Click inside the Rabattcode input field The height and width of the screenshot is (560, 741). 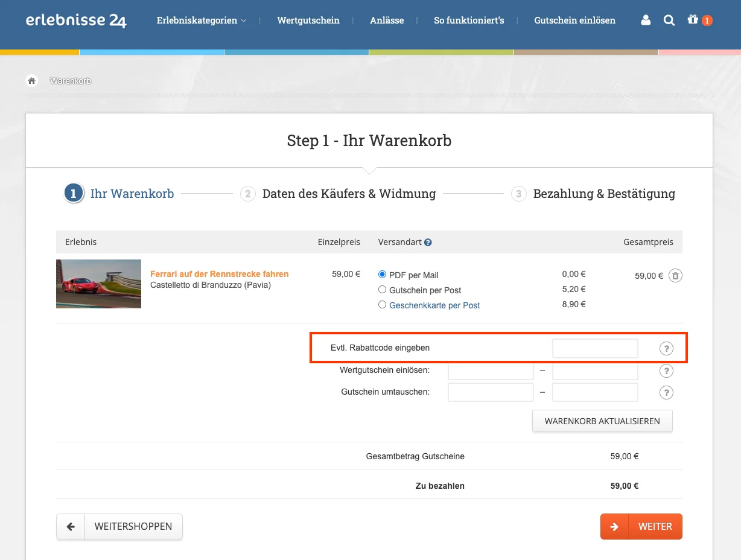[x=595, y=348]
